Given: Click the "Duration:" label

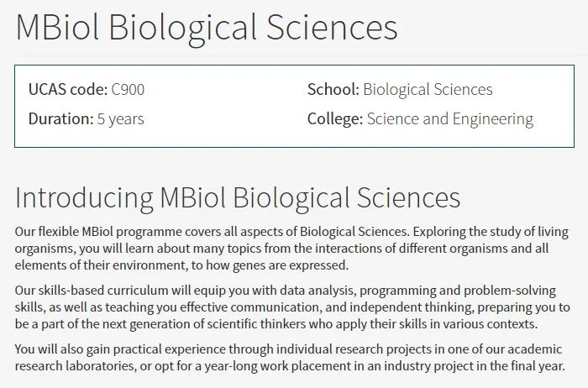Looking at the screenshot, I should click(x=60, y=119).
